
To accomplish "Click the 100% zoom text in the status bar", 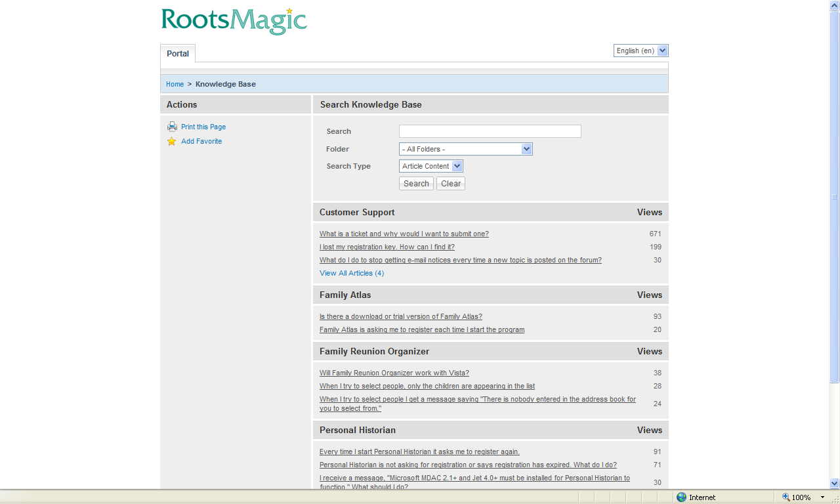I will coord(801,497).
